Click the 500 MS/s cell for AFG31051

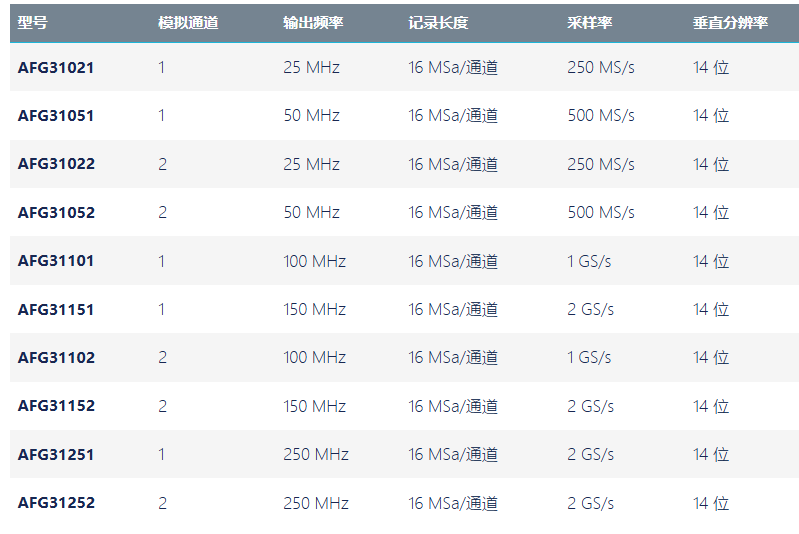point(601,116)
